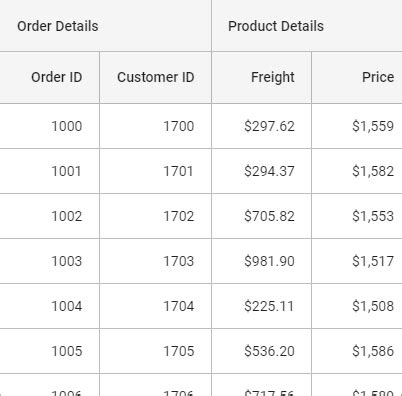402x396 pixels.
Task: Sort by the Order ID column header
Action: click(49, 77)
